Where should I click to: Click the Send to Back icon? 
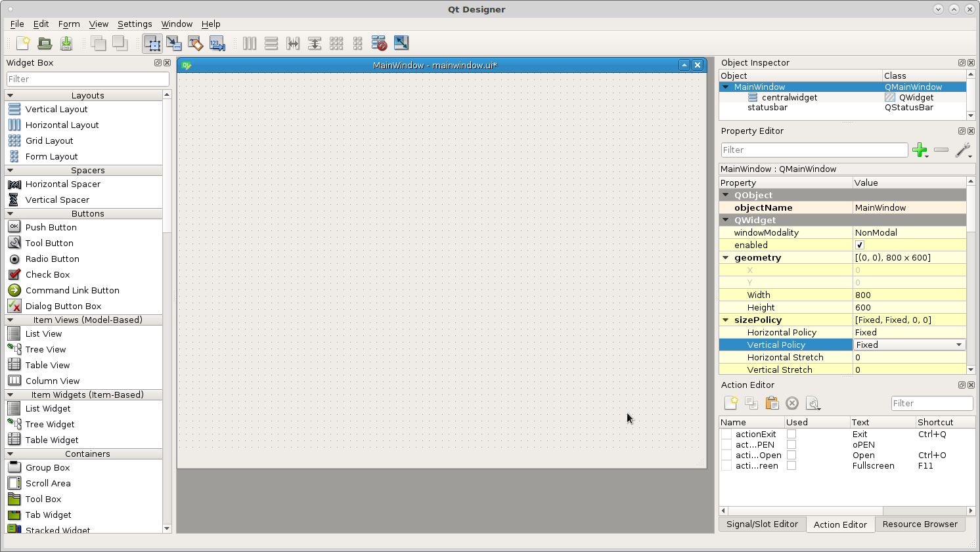[x=99, y=43]
